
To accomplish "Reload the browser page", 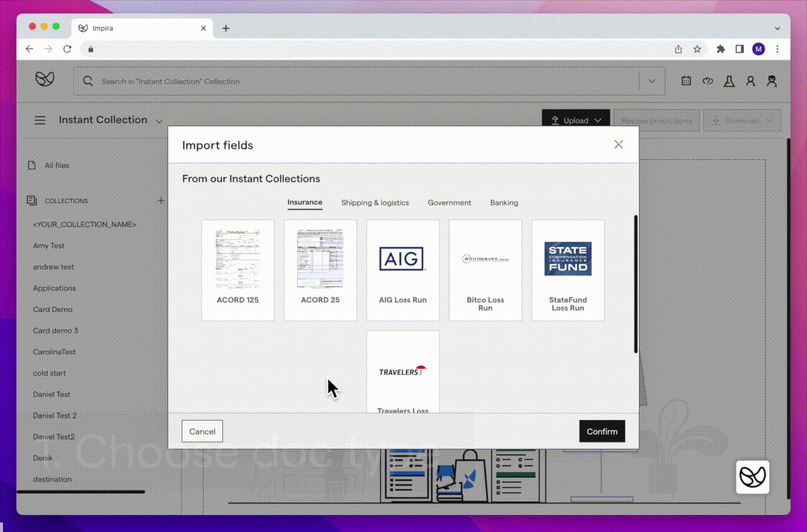I will click(x=67, y=49).
